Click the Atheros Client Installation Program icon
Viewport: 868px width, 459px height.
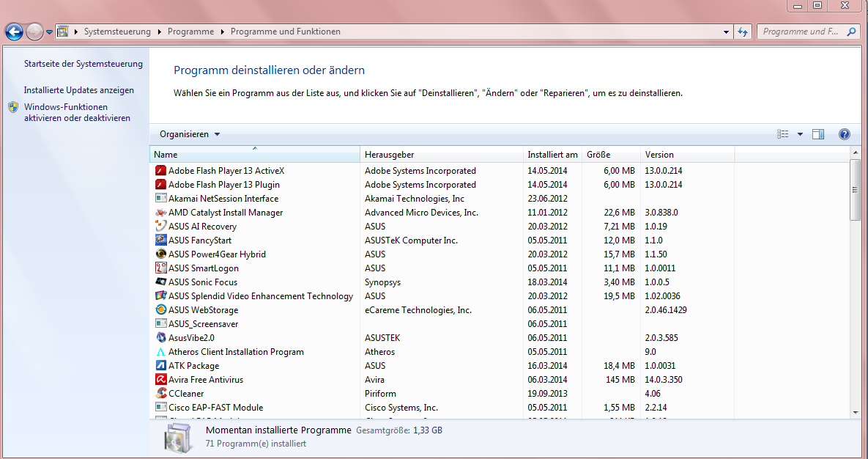(x=160, y=351)
